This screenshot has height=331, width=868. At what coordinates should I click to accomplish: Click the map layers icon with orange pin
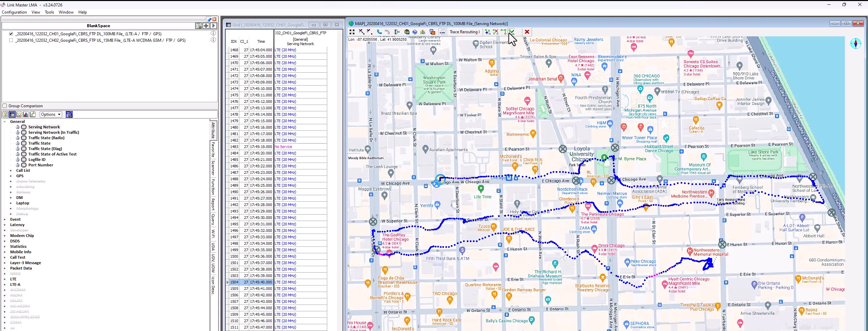423,32
